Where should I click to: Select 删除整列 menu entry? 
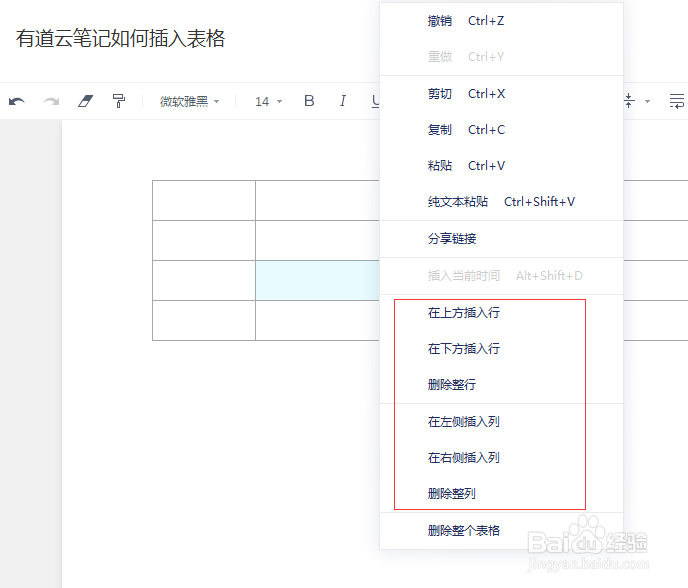tap(502, 494)
